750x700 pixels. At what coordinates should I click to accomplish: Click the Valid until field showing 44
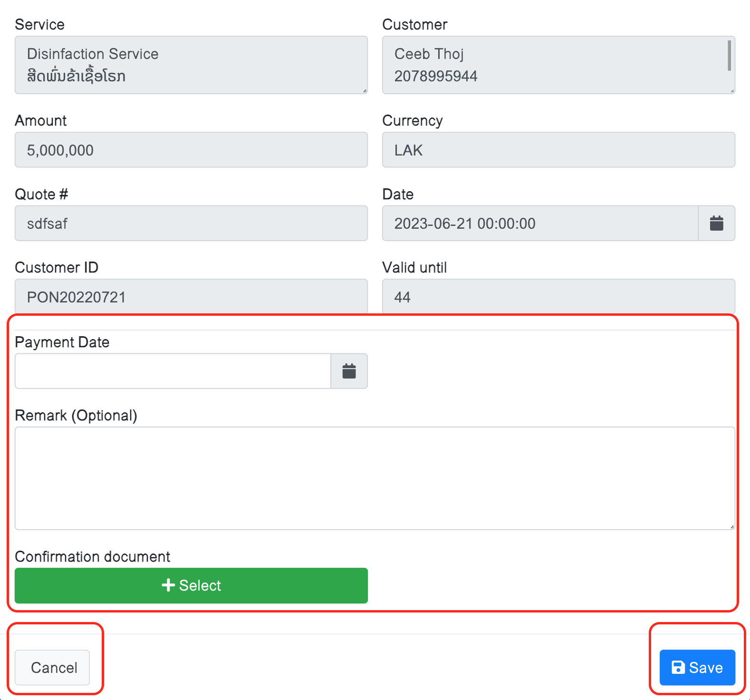click(x=558, y=297)
